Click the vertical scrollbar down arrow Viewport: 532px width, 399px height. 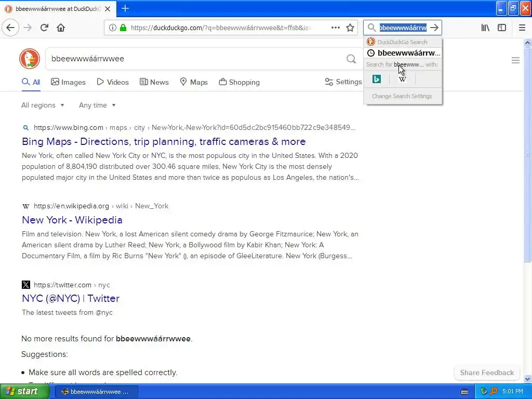point(527,379)
